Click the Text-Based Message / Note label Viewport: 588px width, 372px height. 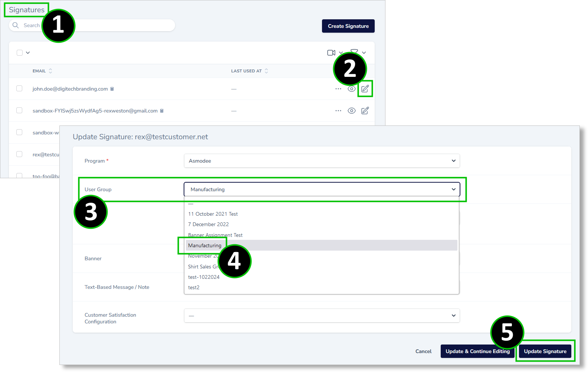click(117, 287)
